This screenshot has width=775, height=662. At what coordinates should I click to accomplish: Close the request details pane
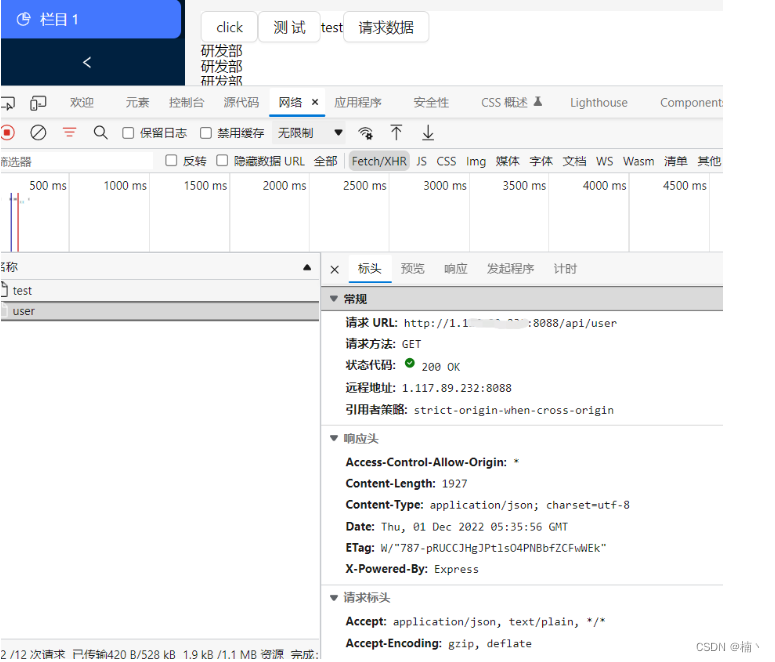[335, 270]
